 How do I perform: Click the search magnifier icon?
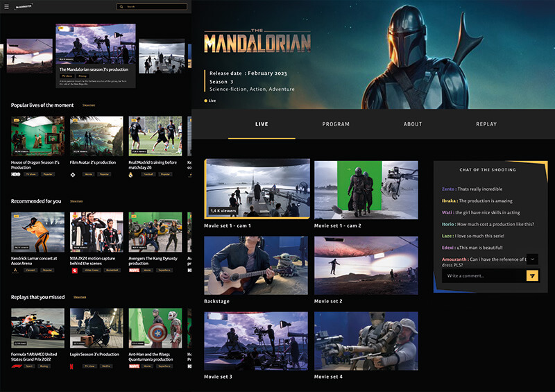coord(122,7)
